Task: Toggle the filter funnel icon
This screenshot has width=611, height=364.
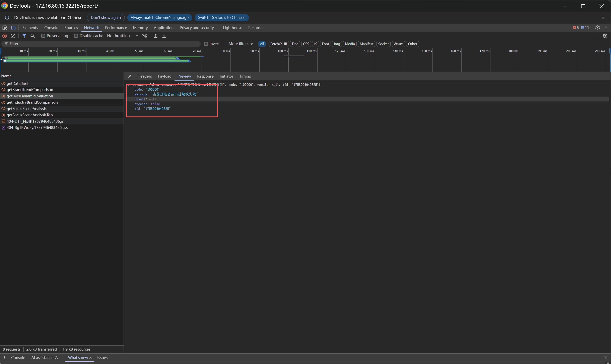Action: tap(24, 36)
